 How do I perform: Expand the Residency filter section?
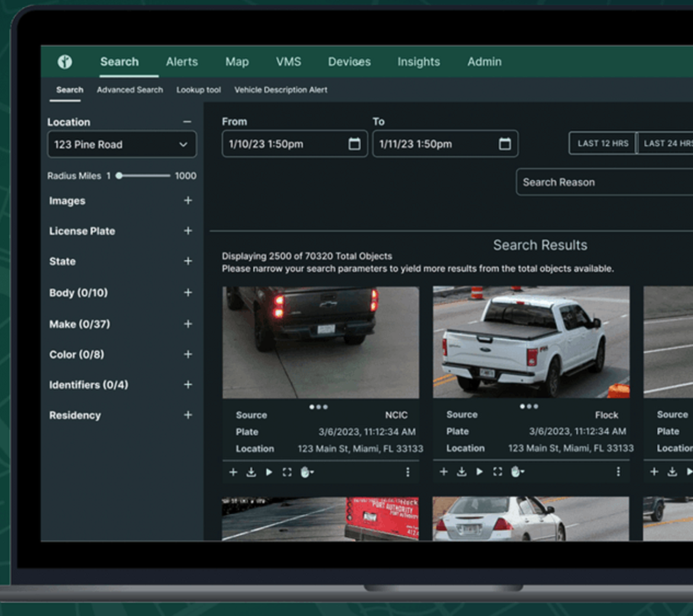188,415
